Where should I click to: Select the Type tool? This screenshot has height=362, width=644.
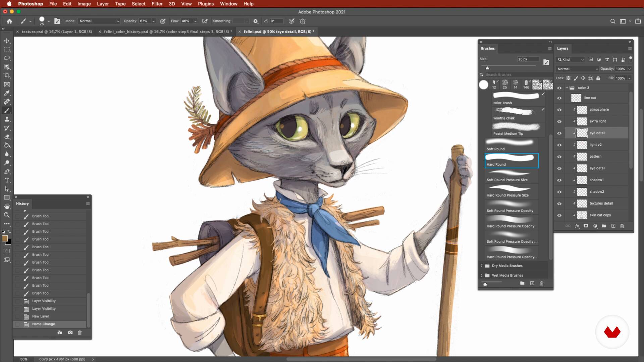7,180
